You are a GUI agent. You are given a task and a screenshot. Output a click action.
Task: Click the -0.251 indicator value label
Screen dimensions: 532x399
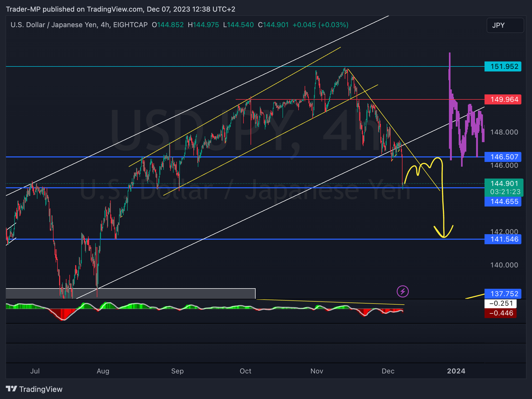[x=500, y=303]
